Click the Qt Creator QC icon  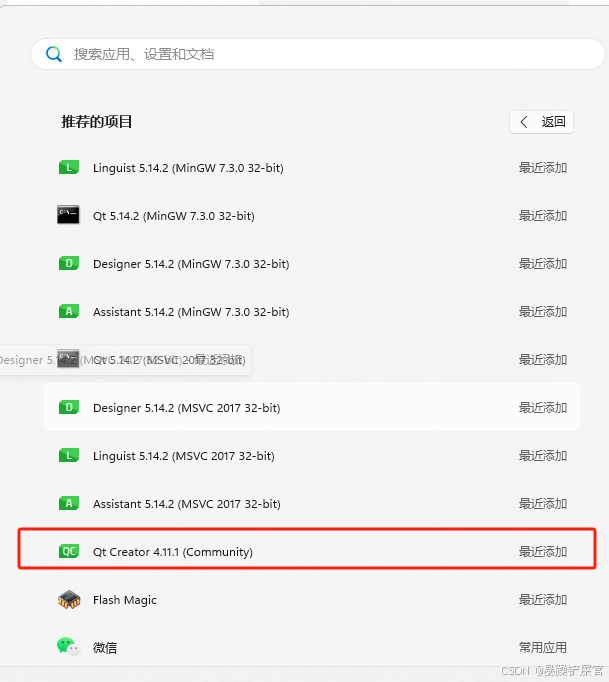[x=69, y=552]
